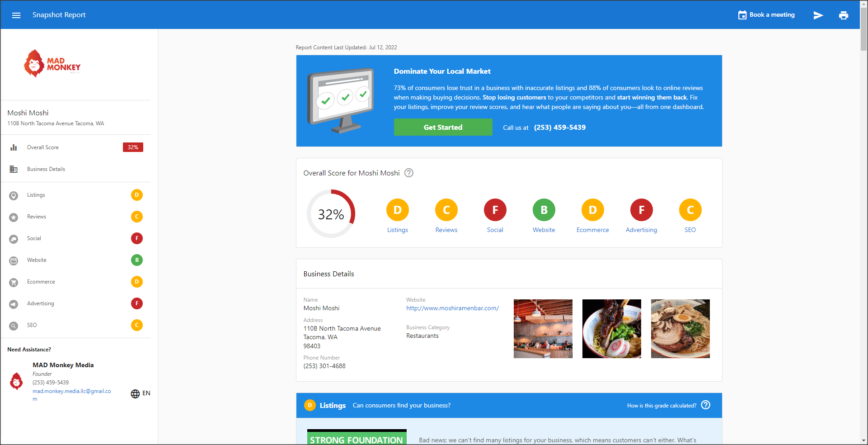Click the MAD Monkey Media avatar icon
The width and height of the screenshot is (868, 445).
tap(16, 381)
